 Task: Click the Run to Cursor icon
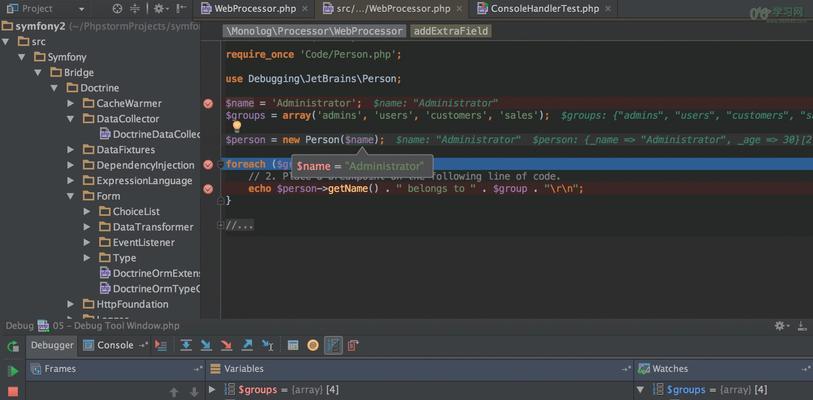click(x=268, y=346)
